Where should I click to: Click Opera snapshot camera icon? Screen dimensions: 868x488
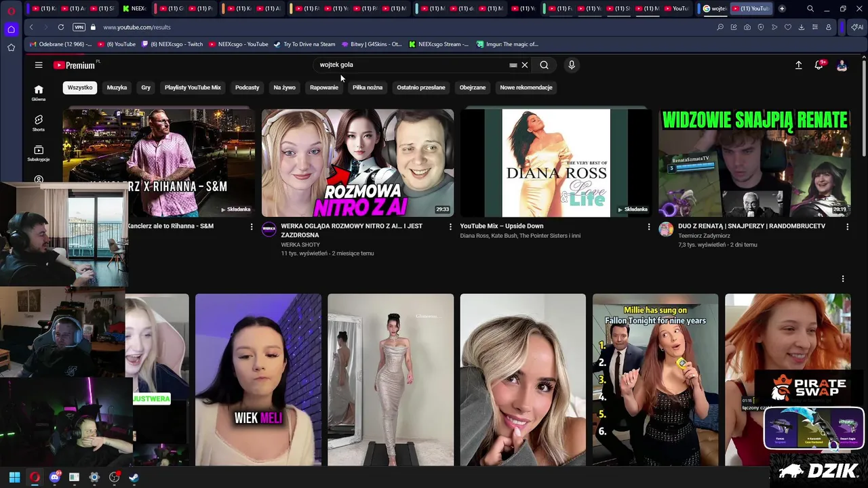click(x=747, y=27)
